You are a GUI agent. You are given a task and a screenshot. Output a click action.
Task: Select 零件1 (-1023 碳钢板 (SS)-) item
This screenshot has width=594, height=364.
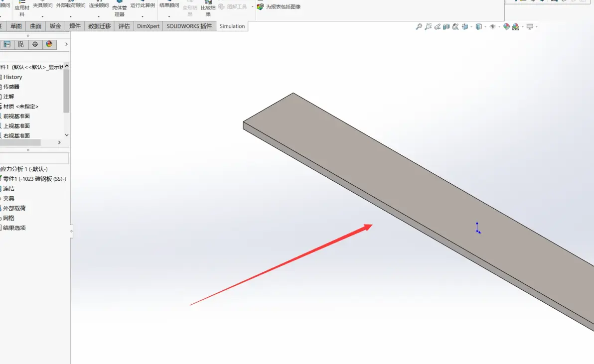tap(34, 179)
